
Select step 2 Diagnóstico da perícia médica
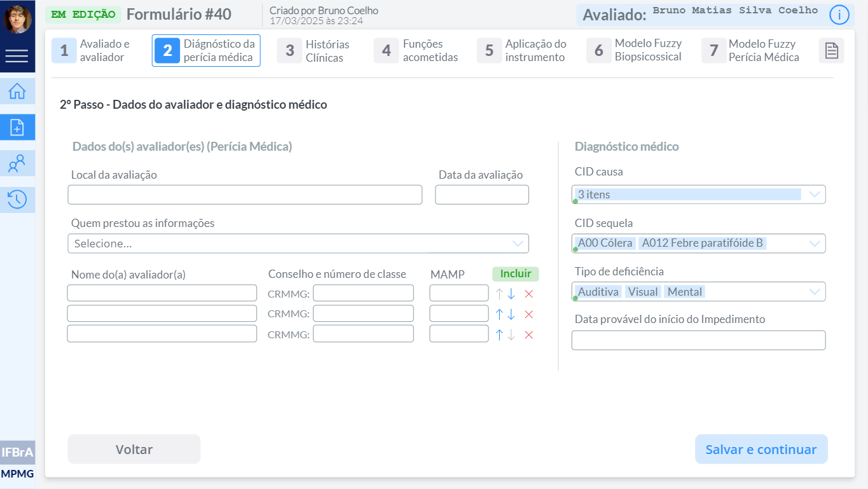205,51
